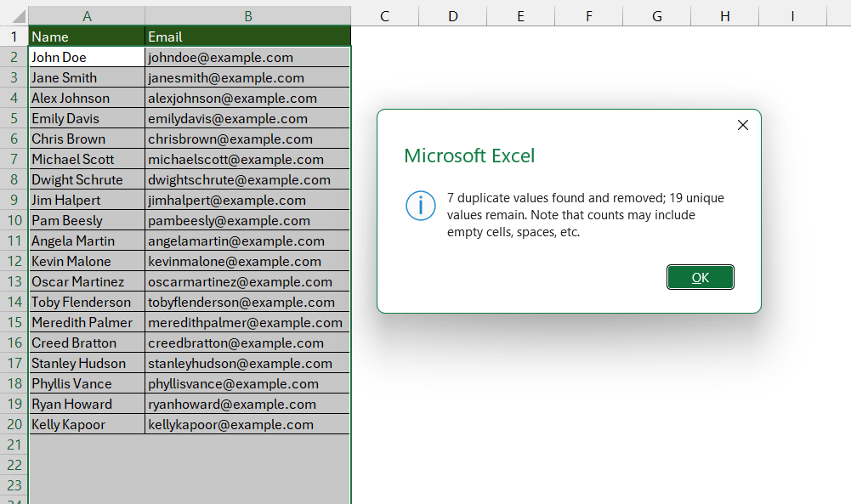
Task: Select the Kelly Kapoor cell
Action: coord(87,424)
